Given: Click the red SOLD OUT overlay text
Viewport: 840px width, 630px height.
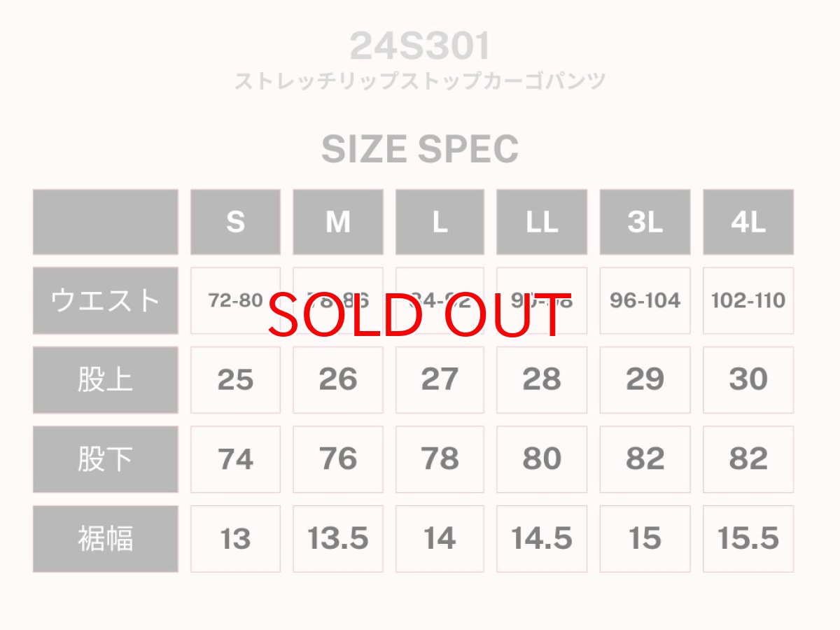Looking at the screenshot, I should [x=420, y=316].
